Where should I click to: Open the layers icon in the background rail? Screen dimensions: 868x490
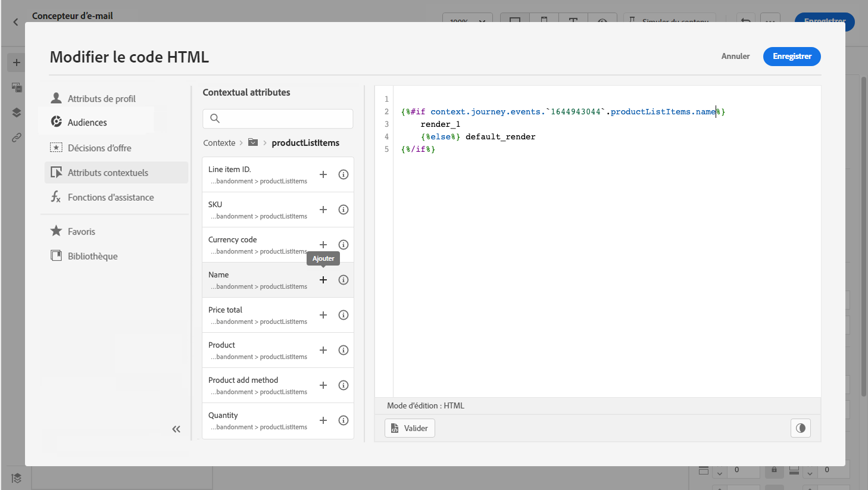[x=17, y=113]
